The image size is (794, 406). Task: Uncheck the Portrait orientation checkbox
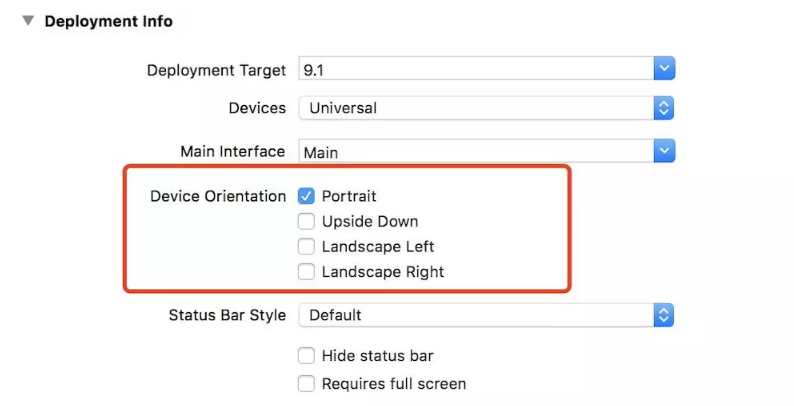[306, 196]
